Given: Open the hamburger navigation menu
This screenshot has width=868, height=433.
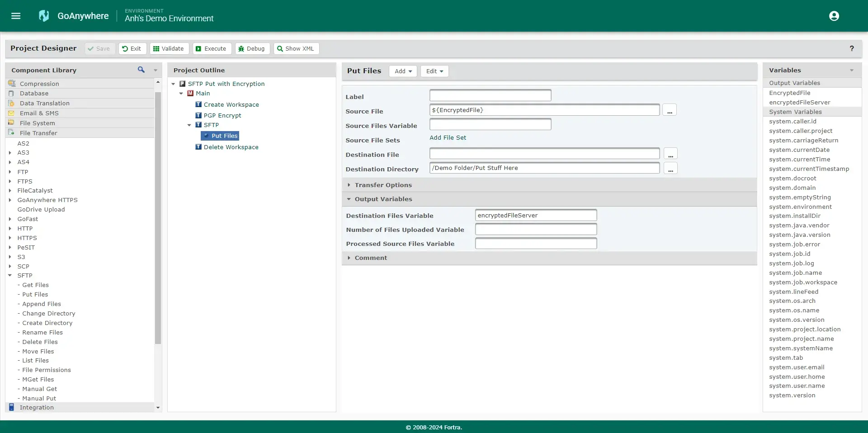Looking at the screenshot, I should click(x=16, y=16).
